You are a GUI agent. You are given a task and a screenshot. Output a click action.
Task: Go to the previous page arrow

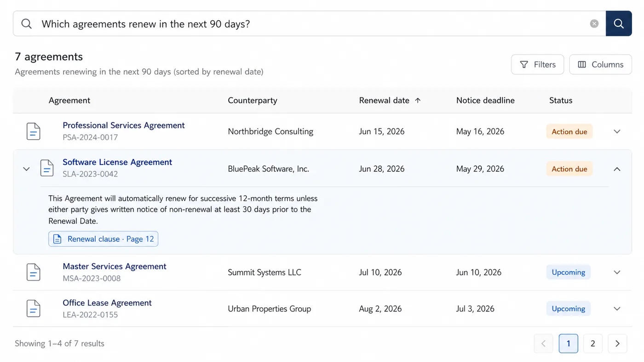click(x=543, y=344)
